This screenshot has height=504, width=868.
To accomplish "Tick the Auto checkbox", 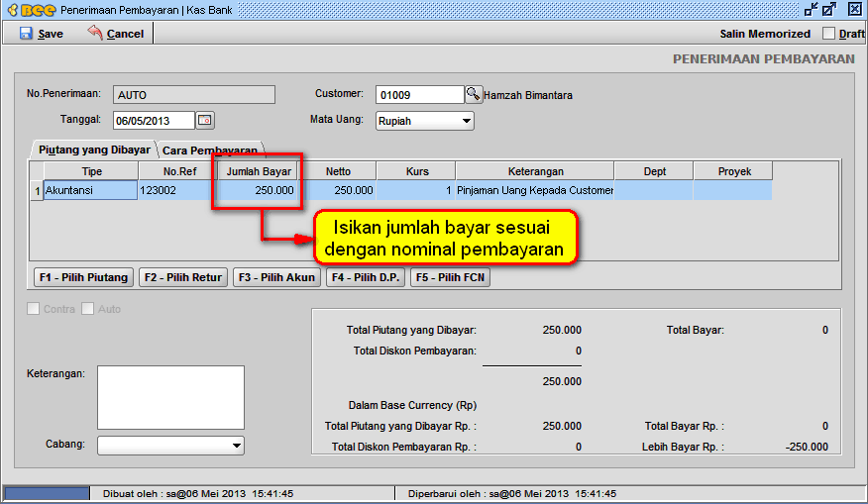I will click(x=88, y=309).
